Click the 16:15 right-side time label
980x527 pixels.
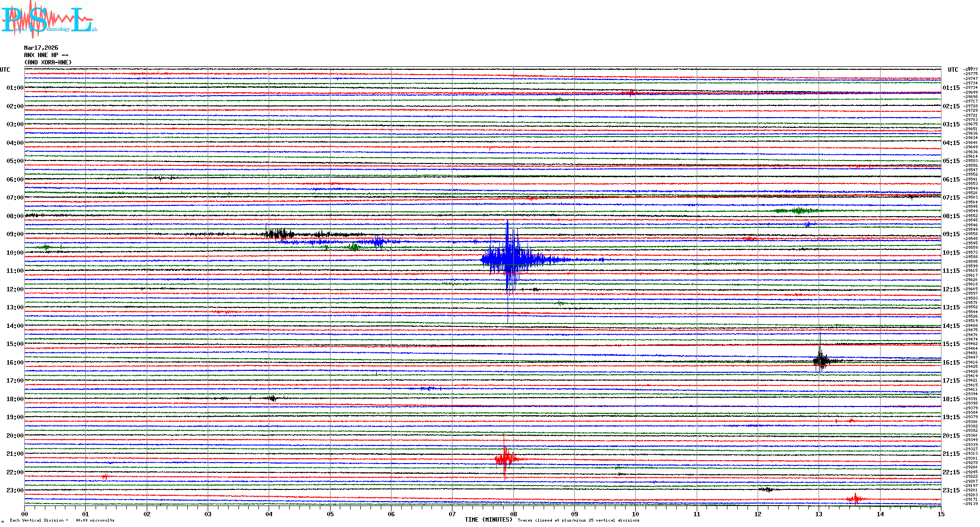pos(951,363)
